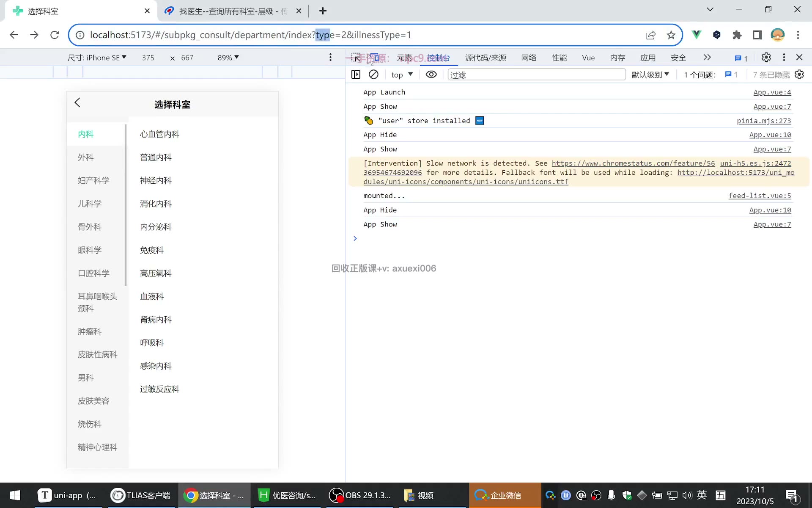Open the 89% zoom dropdown

(228, 58)
